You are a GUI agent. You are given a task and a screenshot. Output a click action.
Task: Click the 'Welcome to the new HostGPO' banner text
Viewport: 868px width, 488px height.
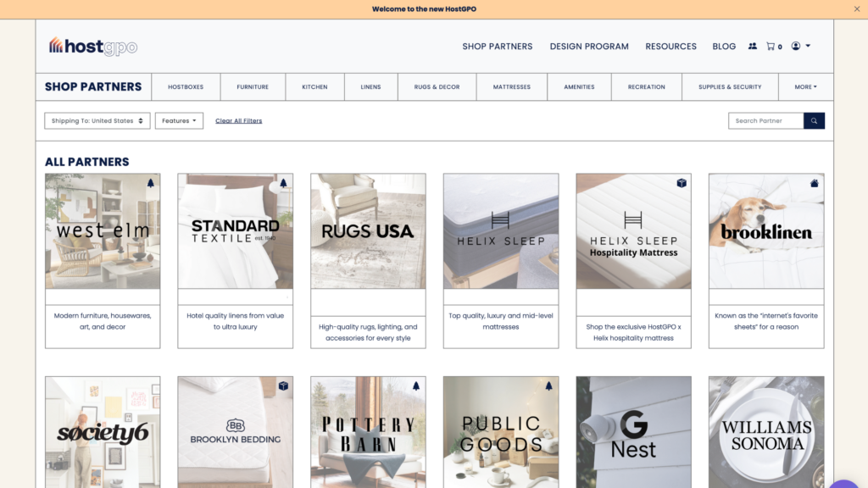tap(424, 8)
